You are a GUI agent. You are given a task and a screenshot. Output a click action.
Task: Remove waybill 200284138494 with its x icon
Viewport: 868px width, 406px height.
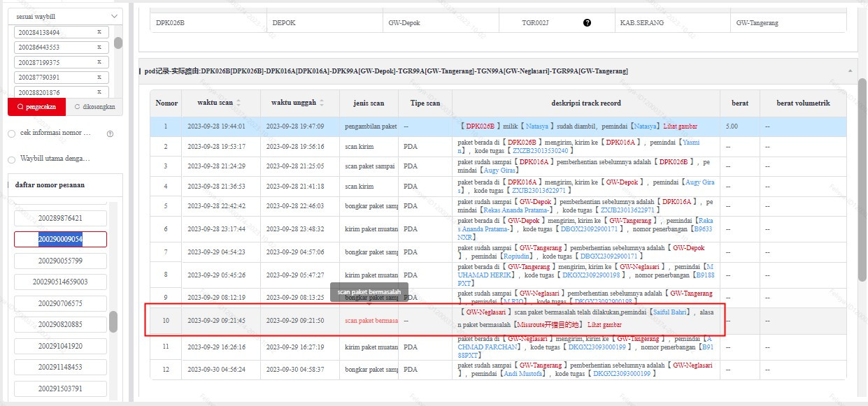pos(99,32)
